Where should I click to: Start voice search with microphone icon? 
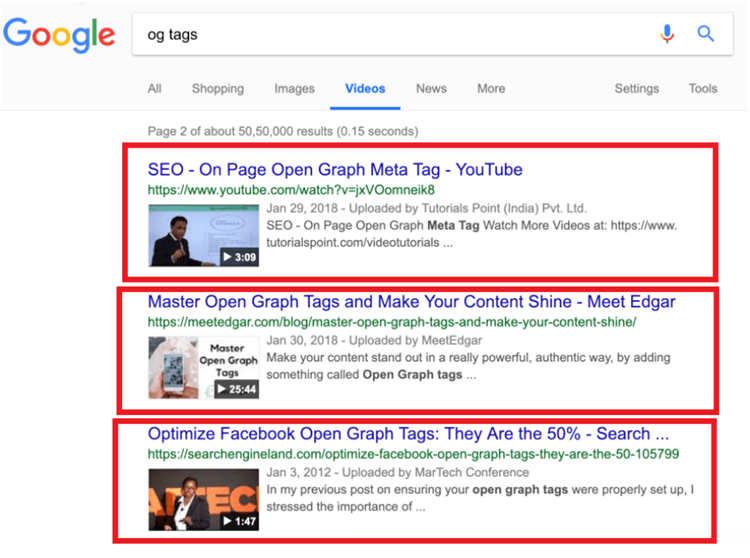tap(667, 34)
